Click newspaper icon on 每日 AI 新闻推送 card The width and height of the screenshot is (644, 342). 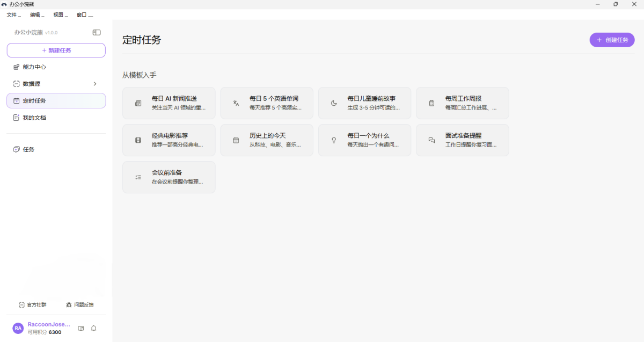point(138,103)
